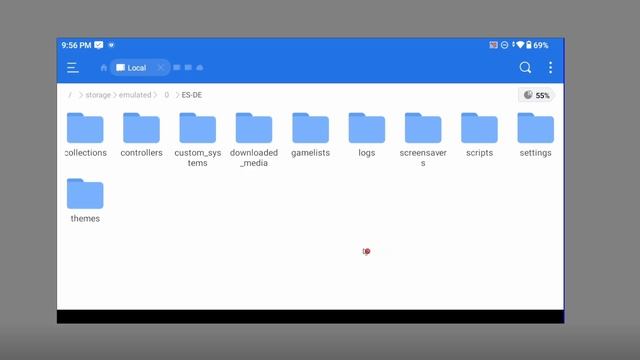Tap the 9:56 PM clock
640x360 pixels.
click(x=76, y=45)
